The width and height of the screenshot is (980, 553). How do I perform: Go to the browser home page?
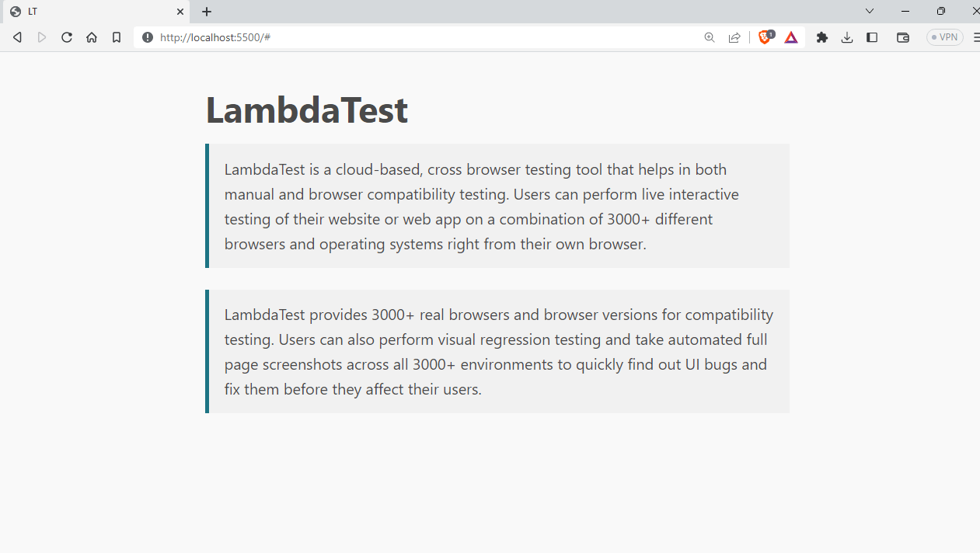91,37
